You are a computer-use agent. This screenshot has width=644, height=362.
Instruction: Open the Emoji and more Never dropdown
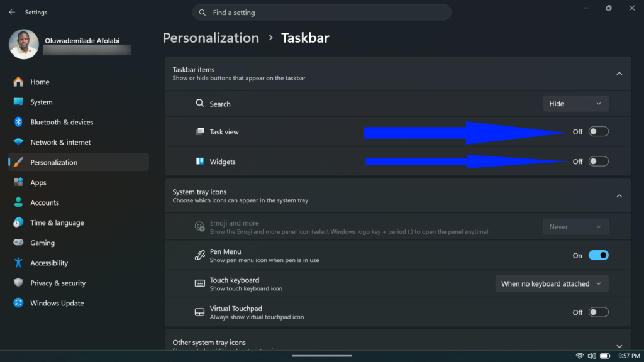[576, 226]
